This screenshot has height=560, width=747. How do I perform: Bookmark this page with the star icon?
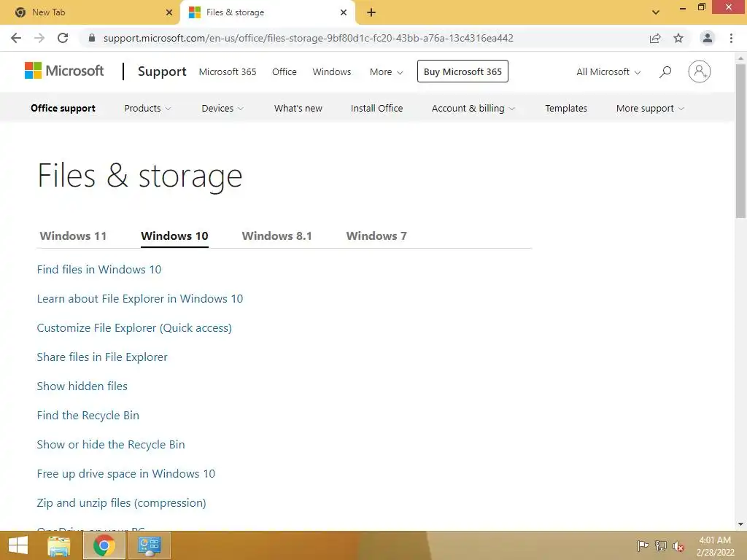click(678, 38)
